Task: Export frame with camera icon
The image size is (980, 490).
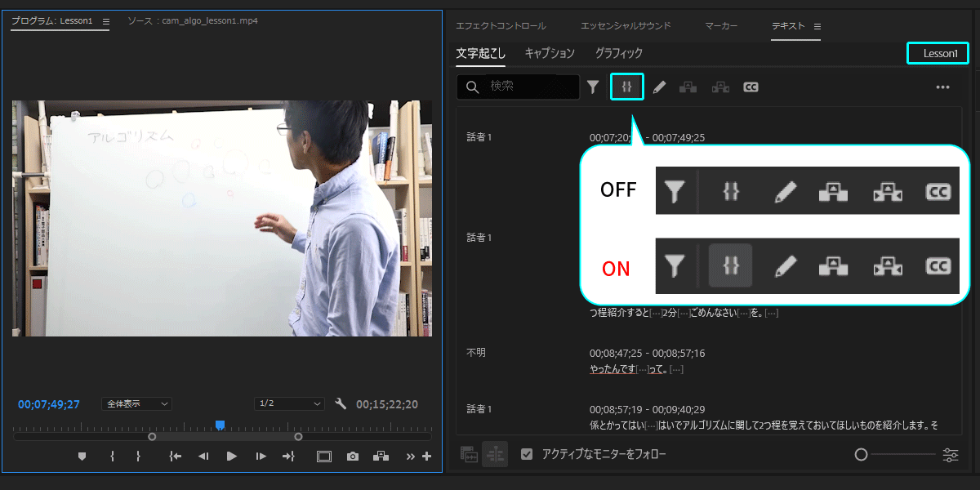Action: pyautogui.click(x=352, y=457)
